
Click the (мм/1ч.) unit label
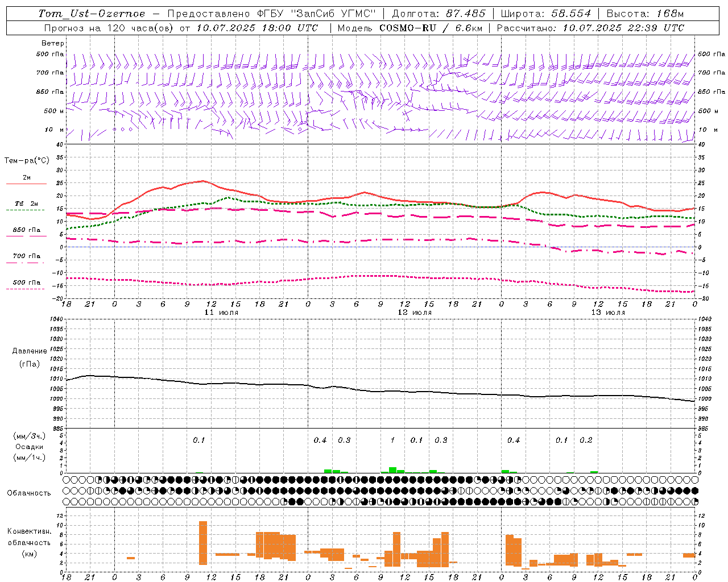(29, 458)
